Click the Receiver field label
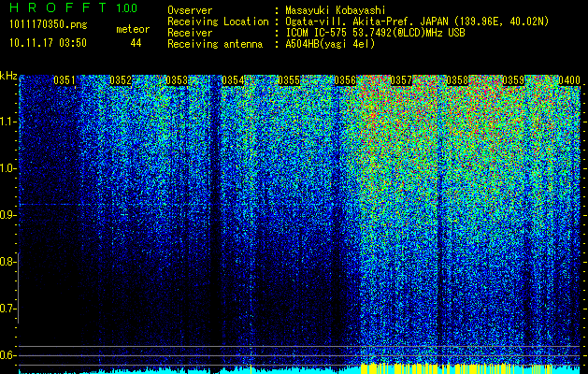 [x=190, y=33]
